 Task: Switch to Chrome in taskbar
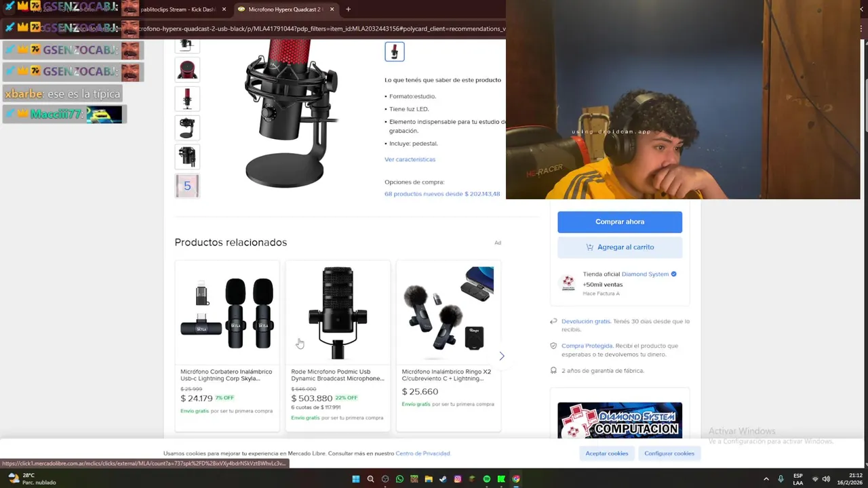pos(516,479)
